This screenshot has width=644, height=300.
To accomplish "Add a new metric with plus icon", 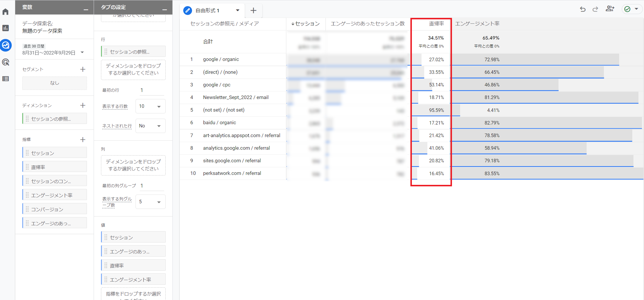I will (83, 140).
